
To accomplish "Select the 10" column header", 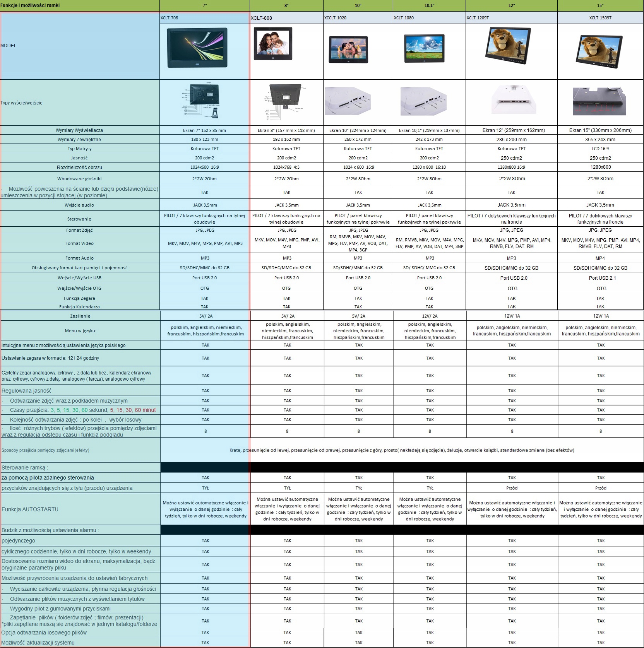I will tap(358, 5).
